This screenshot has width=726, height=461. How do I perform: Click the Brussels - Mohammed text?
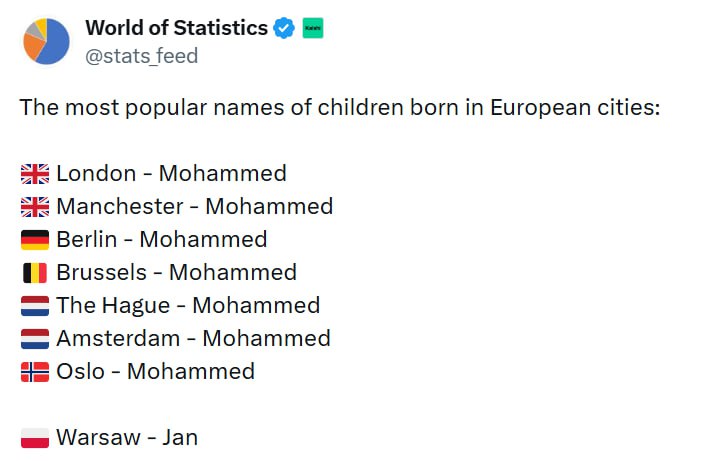point(176,273)
